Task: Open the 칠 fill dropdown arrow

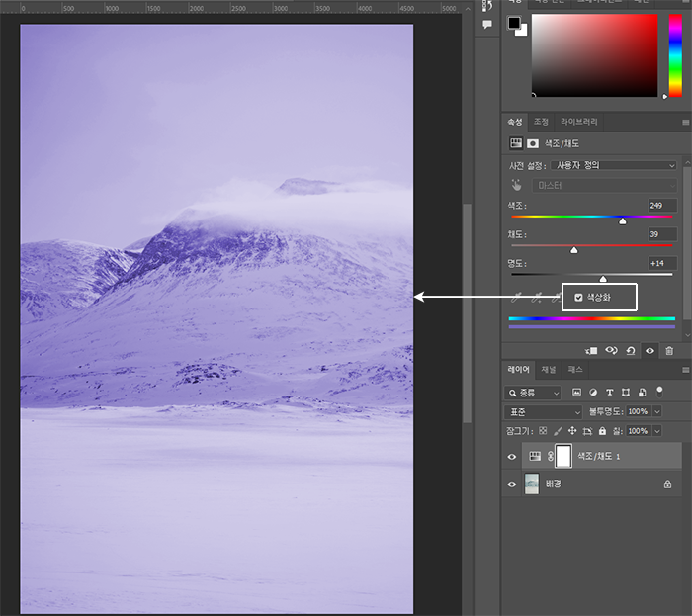Action: (x=657, y=431)
